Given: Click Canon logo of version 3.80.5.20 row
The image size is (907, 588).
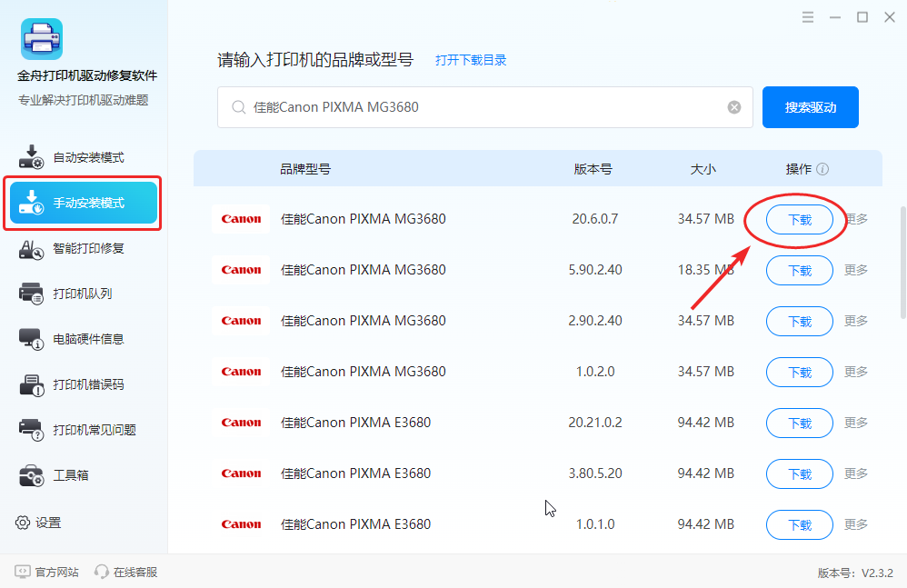Looking at the screenshot, I should [241, 473].
